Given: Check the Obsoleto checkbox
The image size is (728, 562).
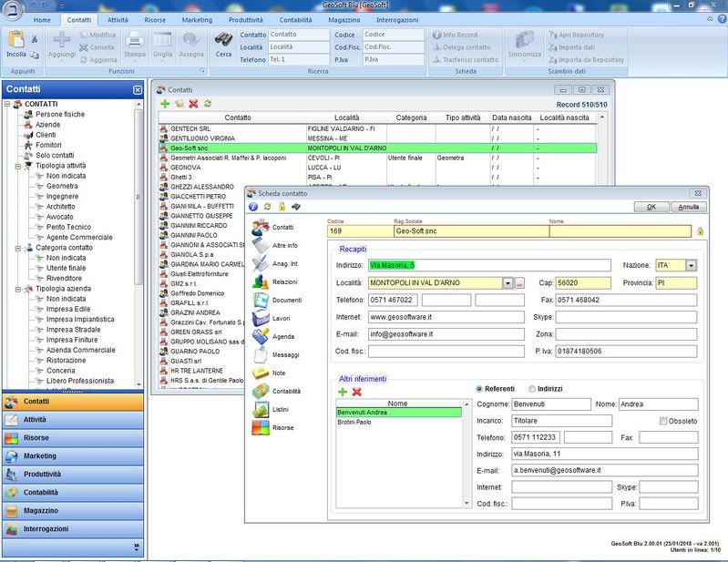Looking at the screenshot, I should [664, 421].
